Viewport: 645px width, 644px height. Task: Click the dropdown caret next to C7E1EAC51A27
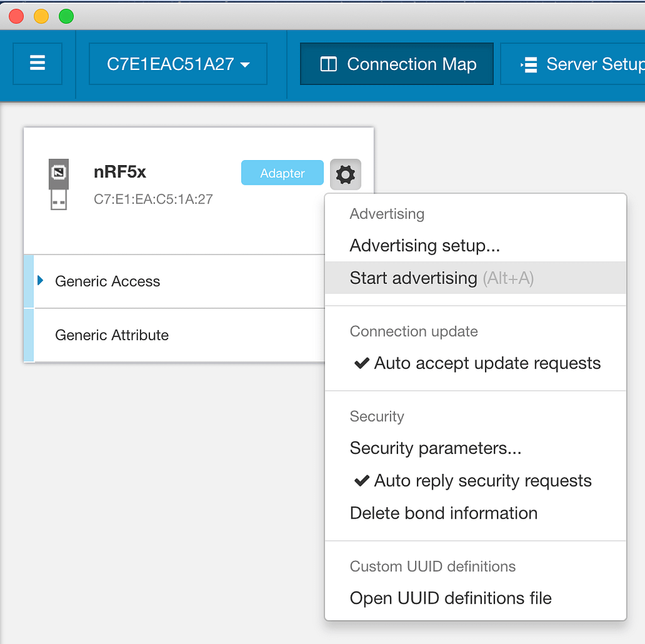[245, 65]
